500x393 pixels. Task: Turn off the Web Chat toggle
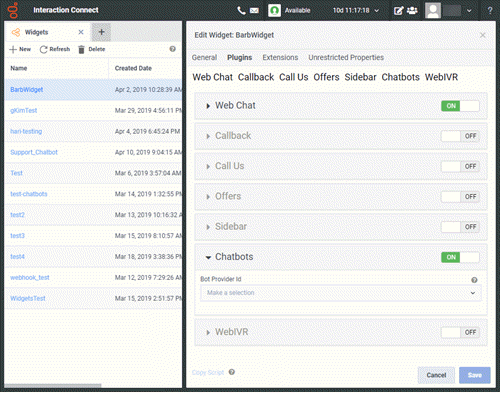tap(460, 106)
